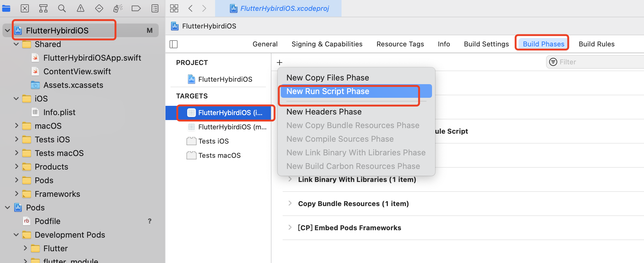Click the FlutterHybirdiOS breadcrumb text
644x263 pixels.
tap(209, 26)
